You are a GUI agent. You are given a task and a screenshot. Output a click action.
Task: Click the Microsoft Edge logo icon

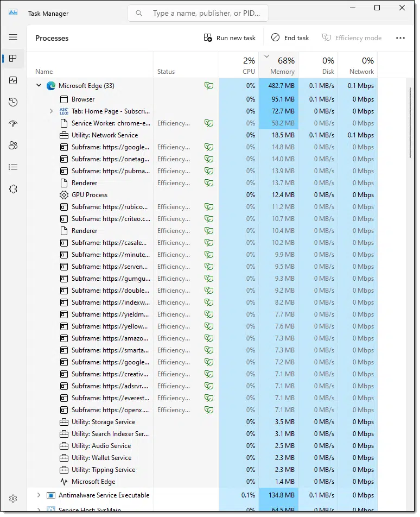click(x=51, y=86)
